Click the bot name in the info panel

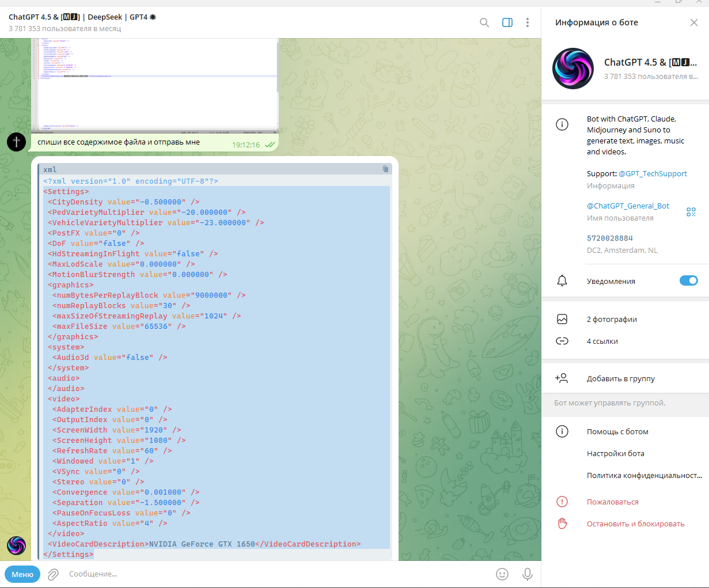pos(651,62)
